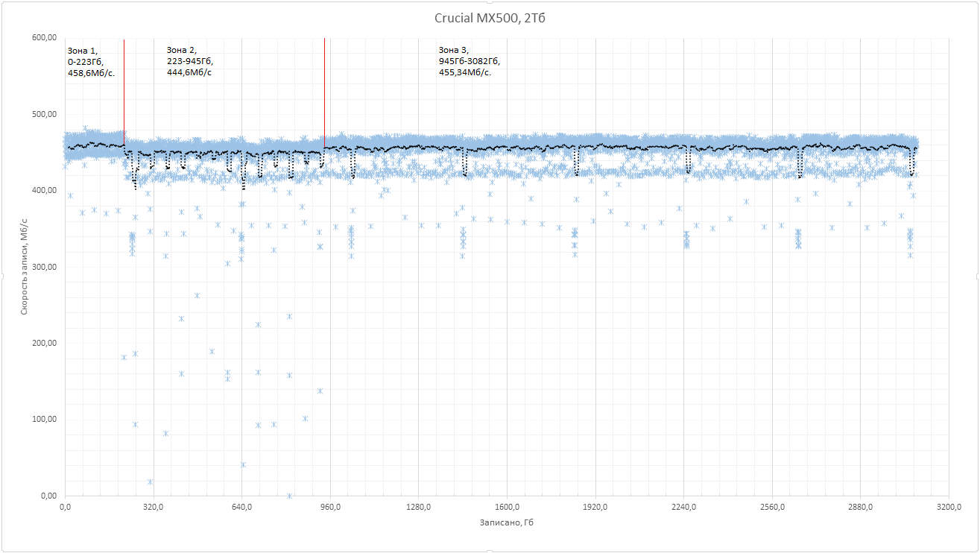Screen dimensions: 980x553
Task: Click the "640,0" horizontal axis label
Action: pyautogui.click(x=241, y=508)
